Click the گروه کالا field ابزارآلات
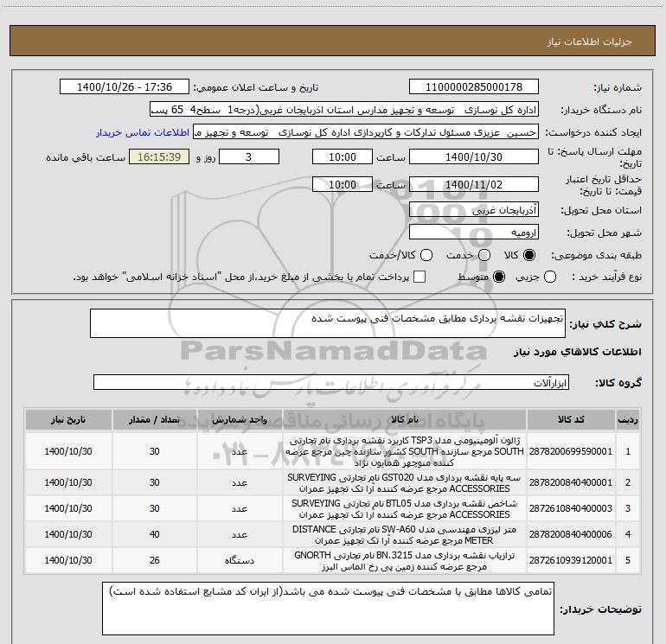Viewport: 666px width, 644px height. pos(331,382)
